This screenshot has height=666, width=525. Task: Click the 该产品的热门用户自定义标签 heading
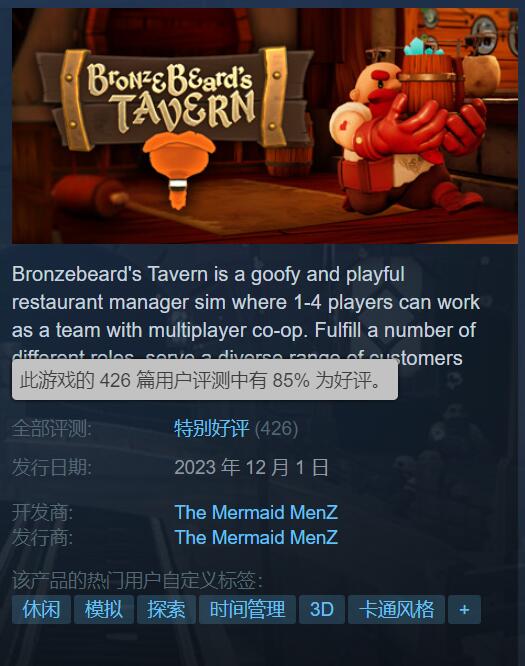click(137, 580)
